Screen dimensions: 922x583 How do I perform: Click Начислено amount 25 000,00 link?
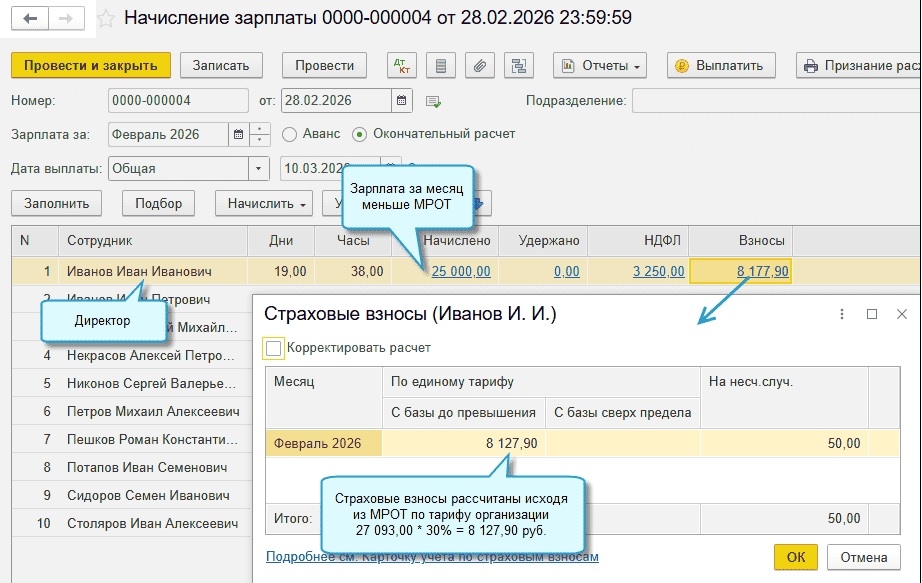[x=460, y=271]
